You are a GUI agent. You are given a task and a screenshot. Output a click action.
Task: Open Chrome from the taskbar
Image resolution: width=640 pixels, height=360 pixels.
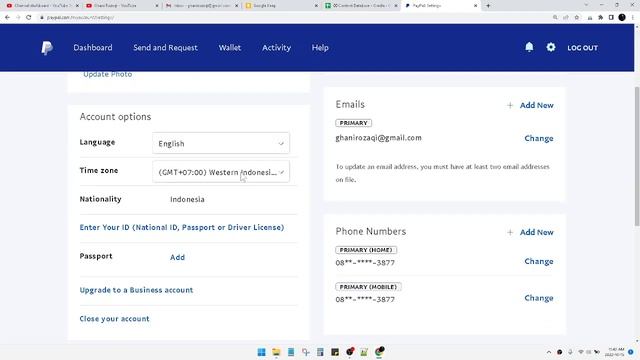click(379, 352)
